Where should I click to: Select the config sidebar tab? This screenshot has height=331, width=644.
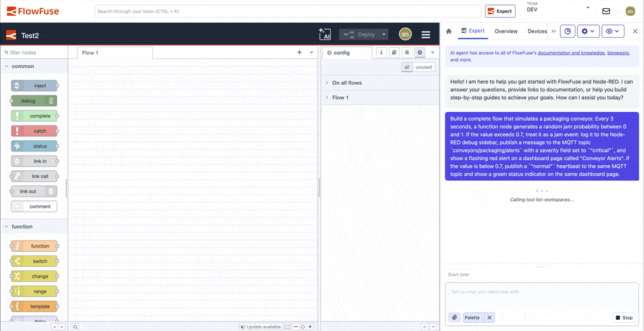(x=347, y=53)
